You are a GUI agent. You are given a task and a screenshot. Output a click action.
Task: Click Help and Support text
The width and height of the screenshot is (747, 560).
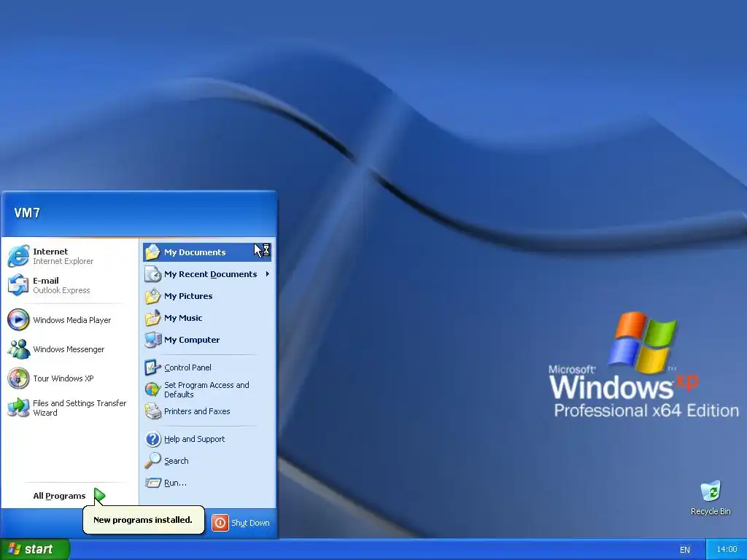[194, 439]
